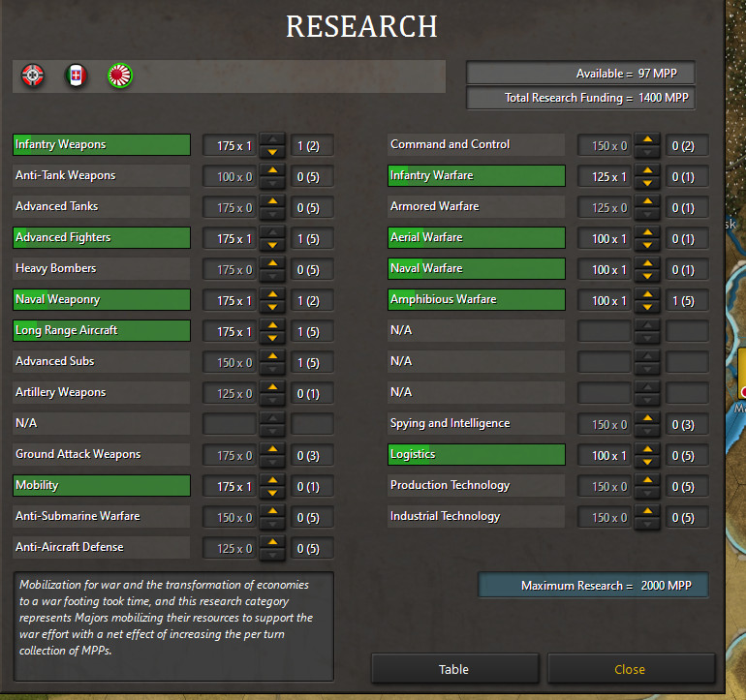Increase Heavy Bombers research with up arrow
The width and height of the screenshot is (746, 700).
point(272,263)
